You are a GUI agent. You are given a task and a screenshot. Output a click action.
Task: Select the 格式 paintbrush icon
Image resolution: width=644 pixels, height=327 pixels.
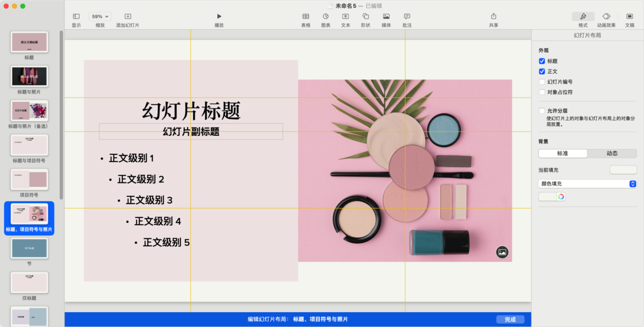(x=583, y=16)
